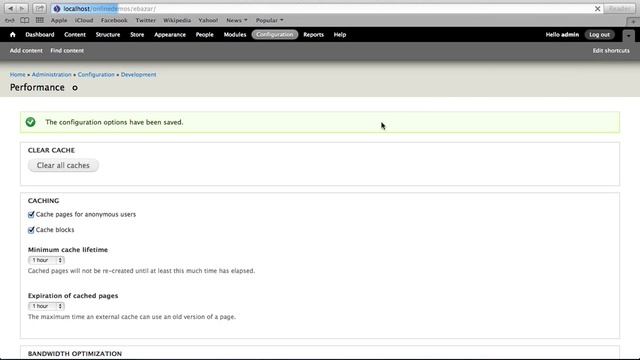Click the Find content shortcut
Image resolution: width=640 pixels, height=360 pixels.
[x=67, y=51]
